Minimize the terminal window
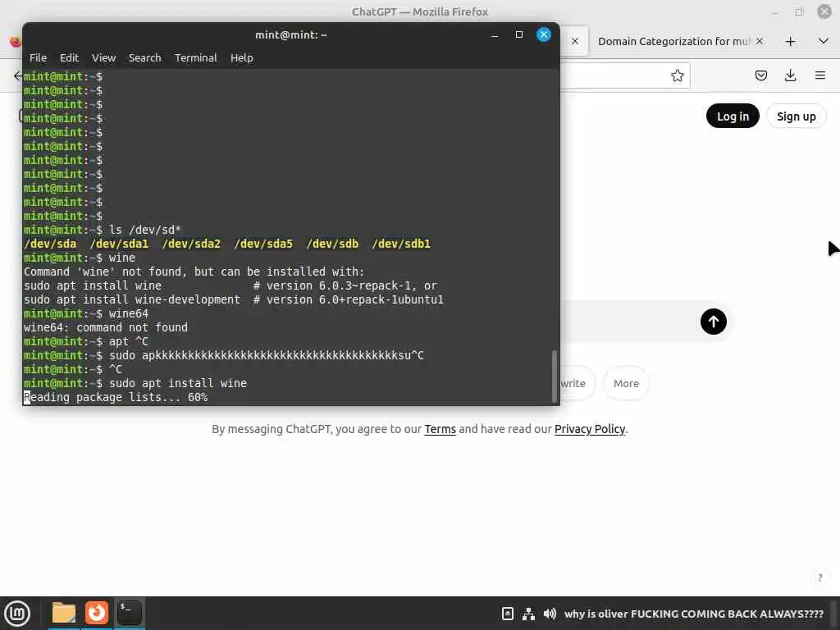Image resolution: width=840 pixels, height=630 pixels. pyautogui.click(x=495, y=34)
